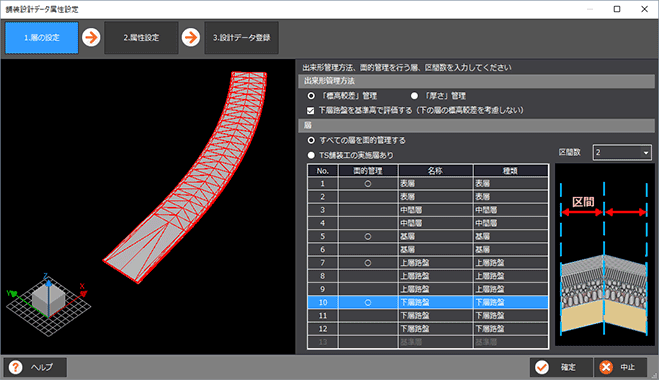659x380 pixels.
Task: Click the circle mark in row 1
Action: [368, 184]
